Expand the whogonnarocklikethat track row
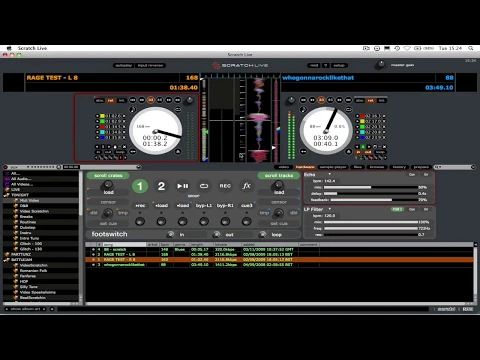Screen dimensions: 480x360 click(93, 265)
